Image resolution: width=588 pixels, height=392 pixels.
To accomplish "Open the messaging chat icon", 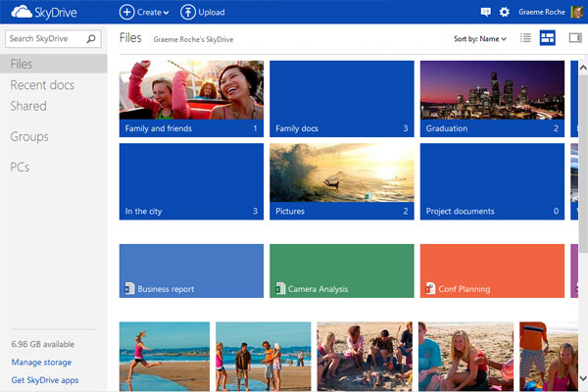I will 485,12.
